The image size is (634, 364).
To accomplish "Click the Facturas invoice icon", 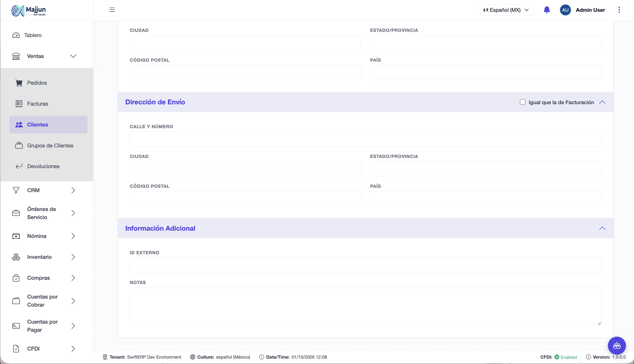I will click(x=19, y=104).
